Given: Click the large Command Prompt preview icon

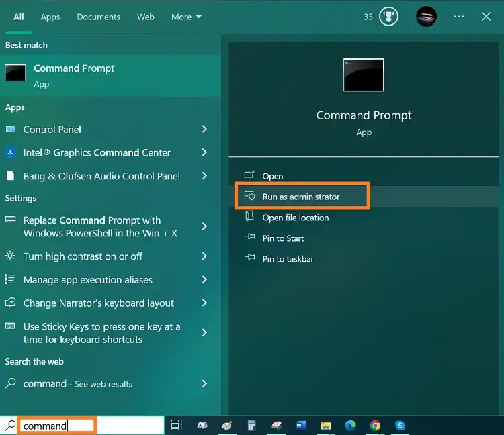Looking at the screenshot, I should coord(364,75).
